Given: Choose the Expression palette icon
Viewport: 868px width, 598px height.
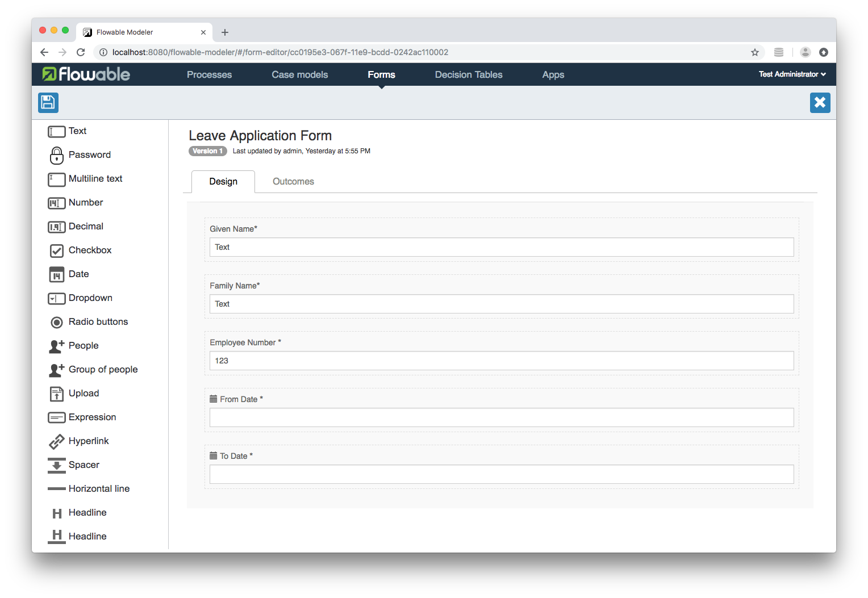Looking at the screenshot, I should point(57,418).
